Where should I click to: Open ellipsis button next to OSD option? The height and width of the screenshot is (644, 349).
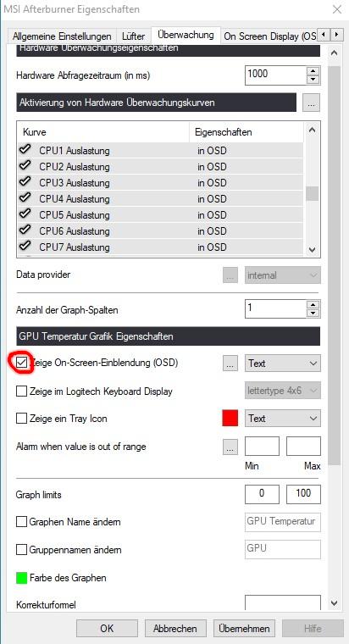coord(230,364)
